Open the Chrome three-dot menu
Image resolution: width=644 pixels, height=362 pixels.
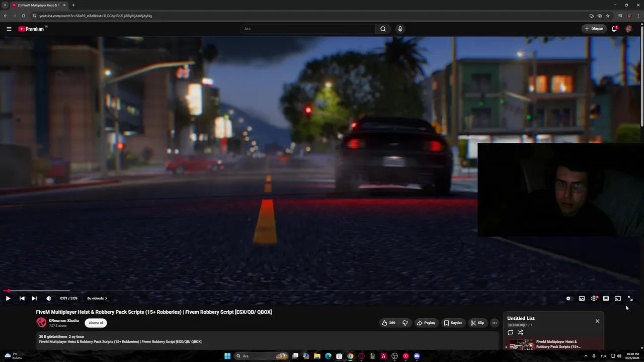tap(638, 16)
